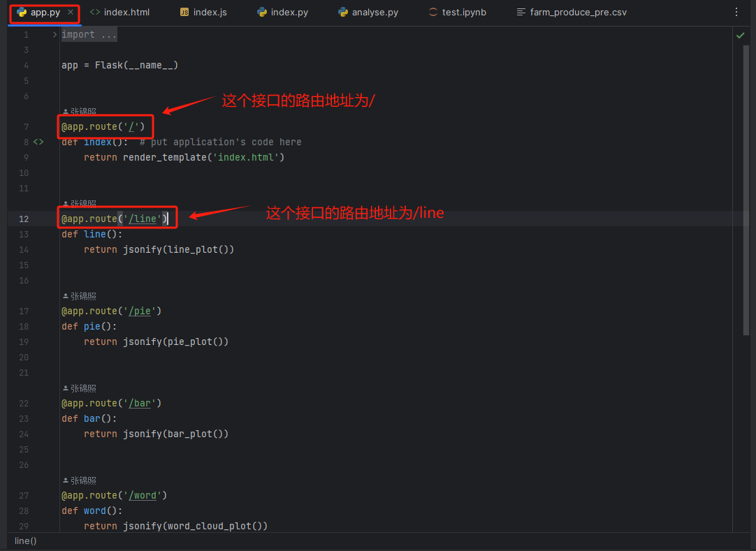756x551 pixels.
Task: Click the '/line' route URL string
Action: (x=143, y=219)
